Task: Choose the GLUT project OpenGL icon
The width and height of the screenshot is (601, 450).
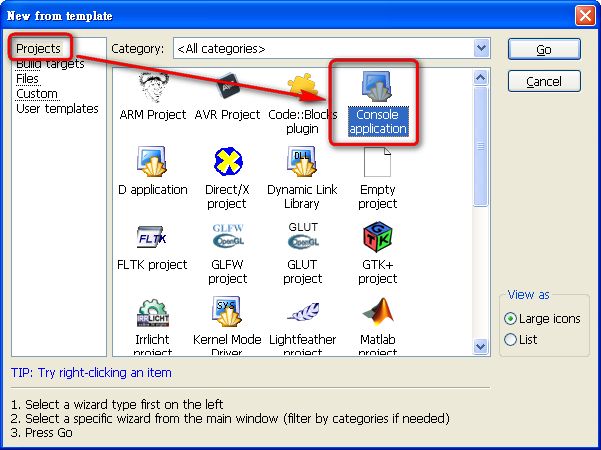Action: 303,235
